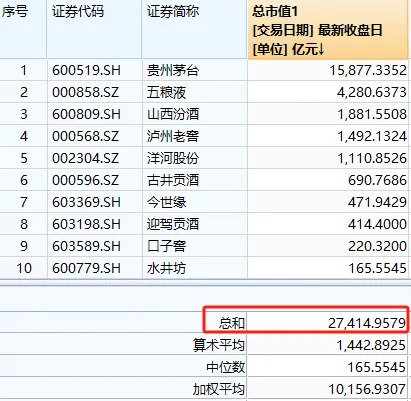Screen dimensions: 411x401
Task: Sort by the 总市值1 column header
Action: point(328,30)
